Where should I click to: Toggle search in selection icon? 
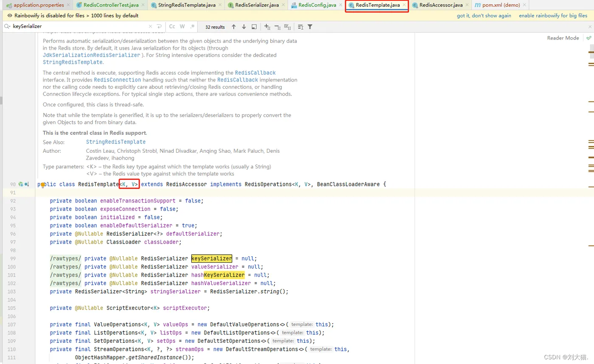[300, 27]
